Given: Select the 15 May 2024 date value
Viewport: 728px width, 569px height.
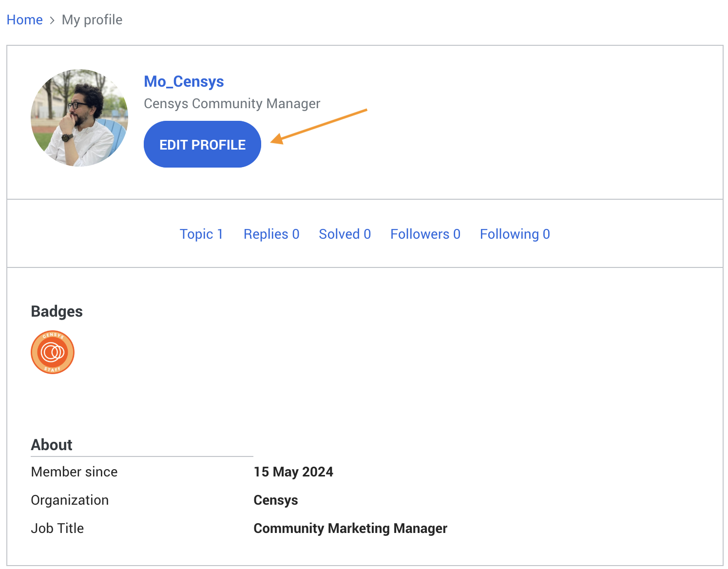Looking at the screenshot, I should click(293, 472).
